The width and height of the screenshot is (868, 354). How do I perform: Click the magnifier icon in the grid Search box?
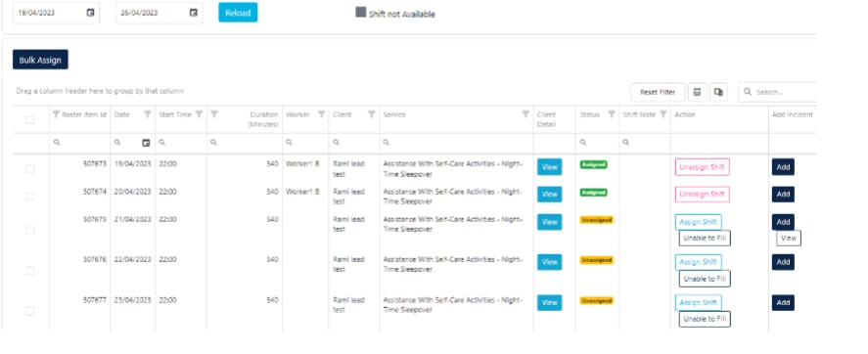pos(748,92)
